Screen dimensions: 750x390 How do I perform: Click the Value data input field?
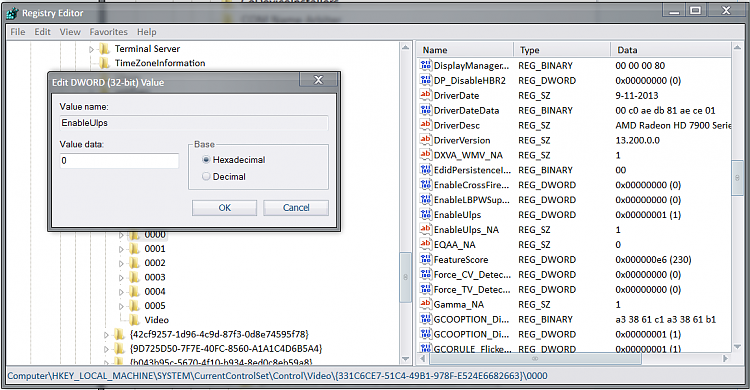(x=119, y=161)
